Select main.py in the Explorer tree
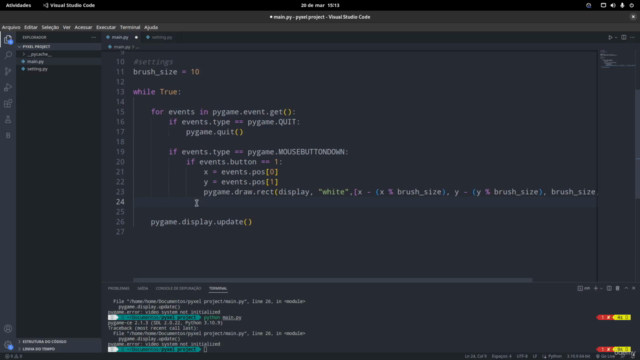This screenshot has height=360, width=640. 59,62
